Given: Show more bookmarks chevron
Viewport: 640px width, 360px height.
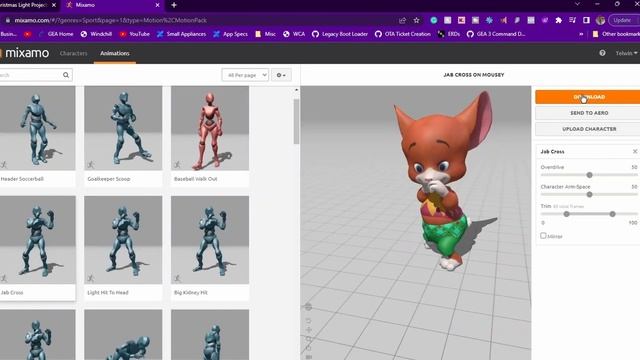Looking at the screenshot, I should tap(581, 34).
